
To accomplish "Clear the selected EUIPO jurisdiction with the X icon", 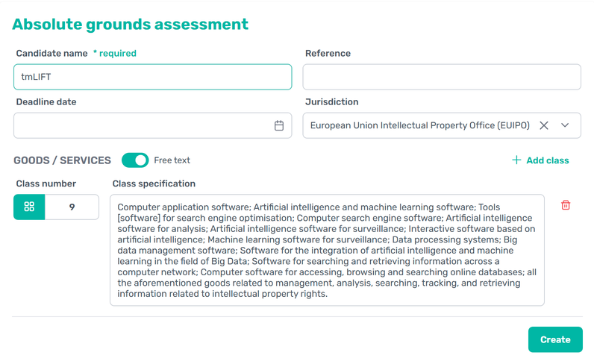I will 544,125.
